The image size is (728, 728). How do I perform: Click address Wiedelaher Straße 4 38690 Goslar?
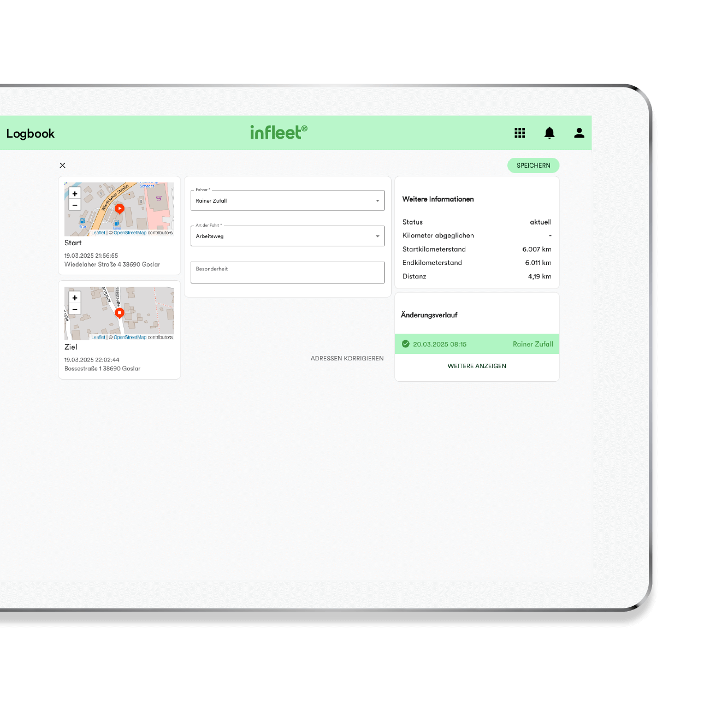pyautogui.click(x=113, y=264)
